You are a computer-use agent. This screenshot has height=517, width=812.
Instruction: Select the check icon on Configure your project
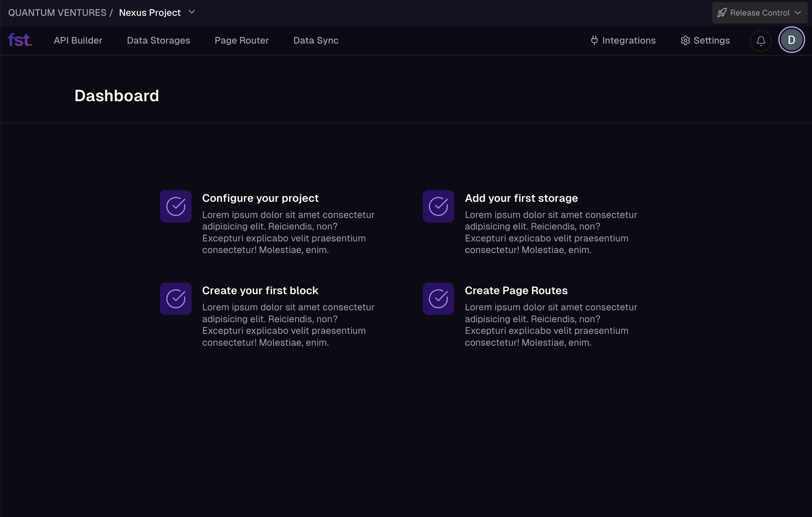pos(175,206)
